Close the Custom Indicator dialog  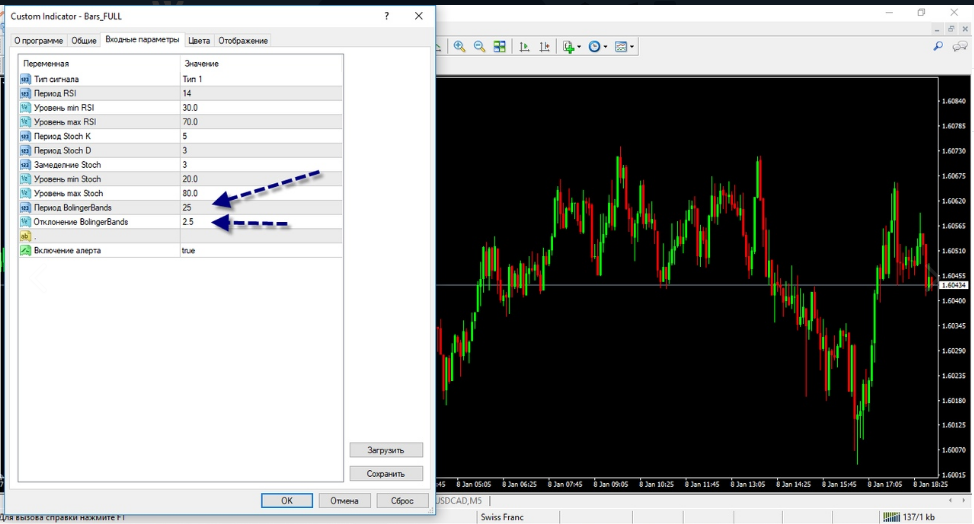pos(419,16)
